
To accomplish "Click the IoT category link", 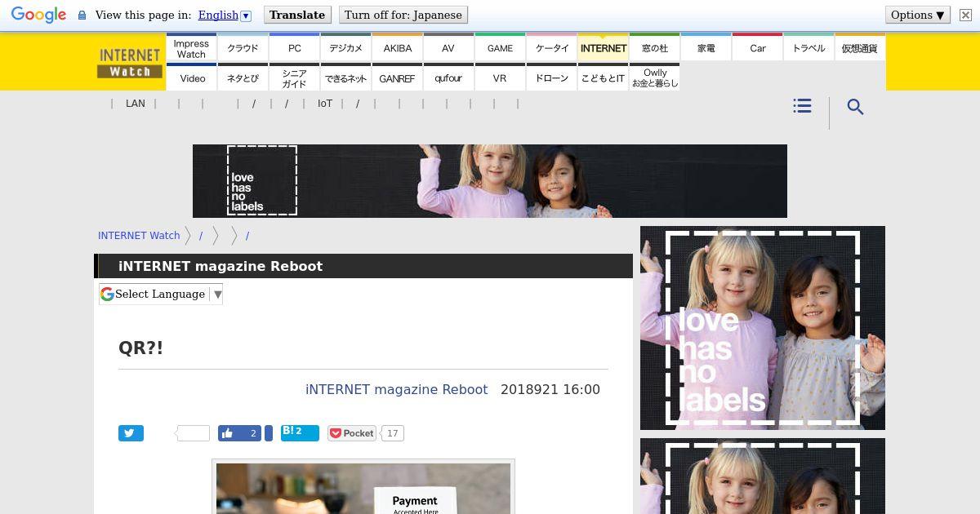I will [325, 104].
